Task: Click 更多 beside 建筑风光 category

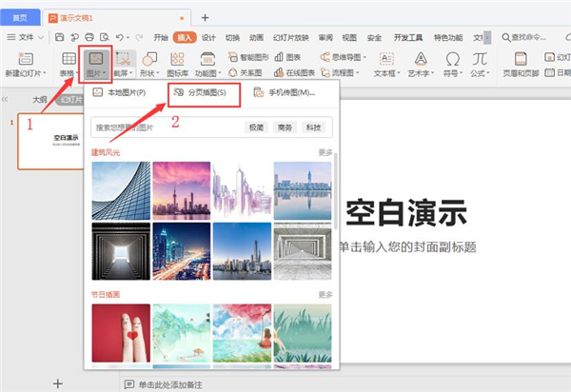Action: pos(325,152)
